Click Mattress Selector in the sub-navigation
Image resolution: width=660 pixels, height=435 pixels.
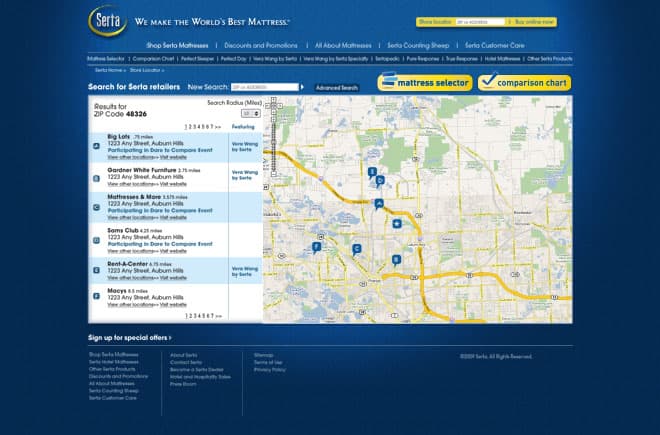[106, 59]
